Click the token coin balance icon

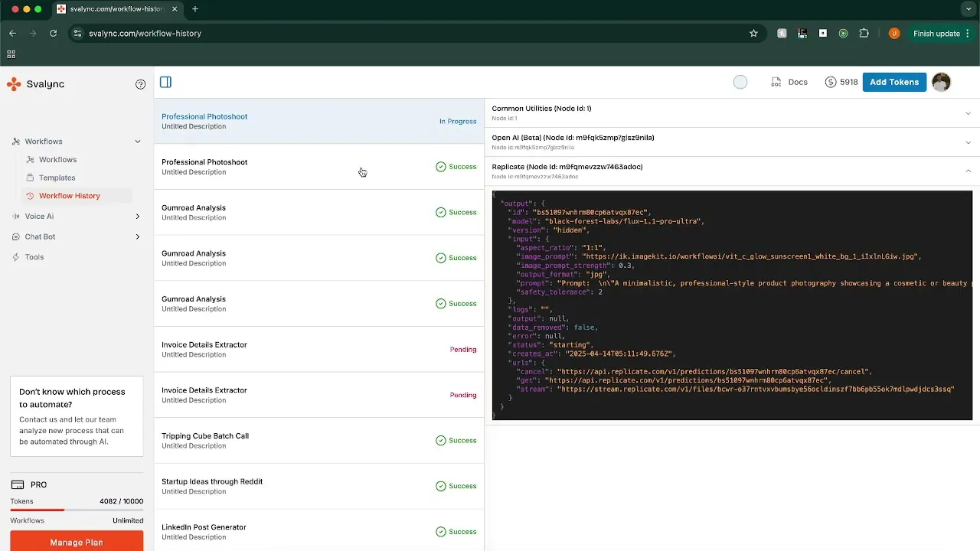(830, 83)
